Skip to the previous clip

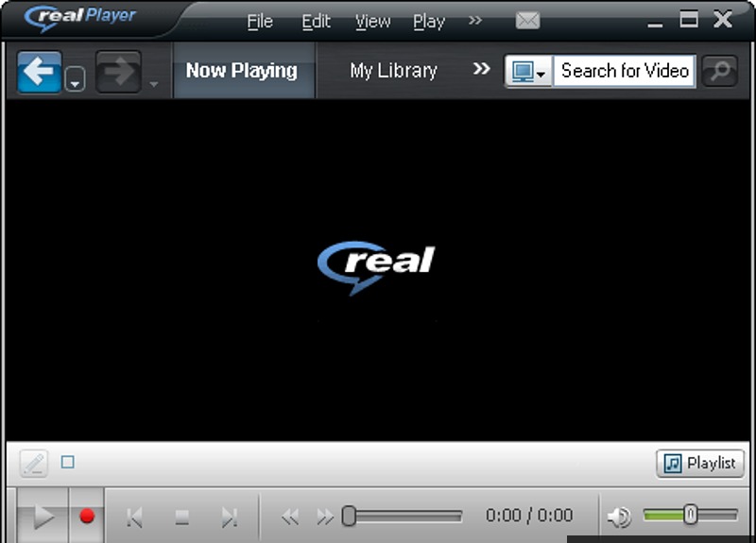pos(134,518)
